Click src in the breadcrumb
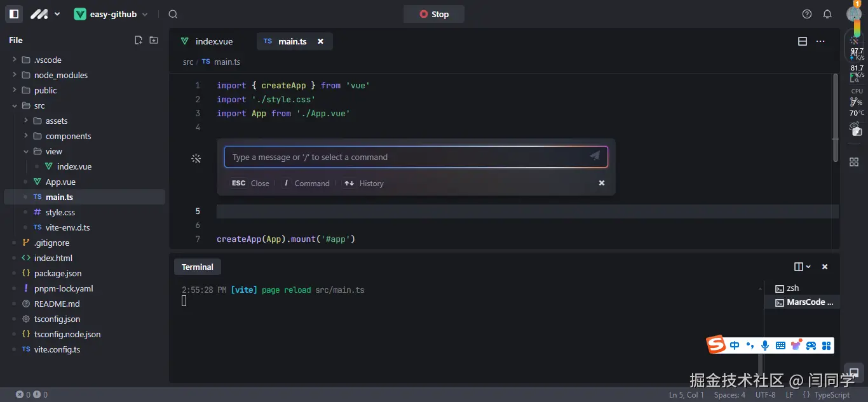Screen dimensions: 868x402 click(x=188, y=62)
